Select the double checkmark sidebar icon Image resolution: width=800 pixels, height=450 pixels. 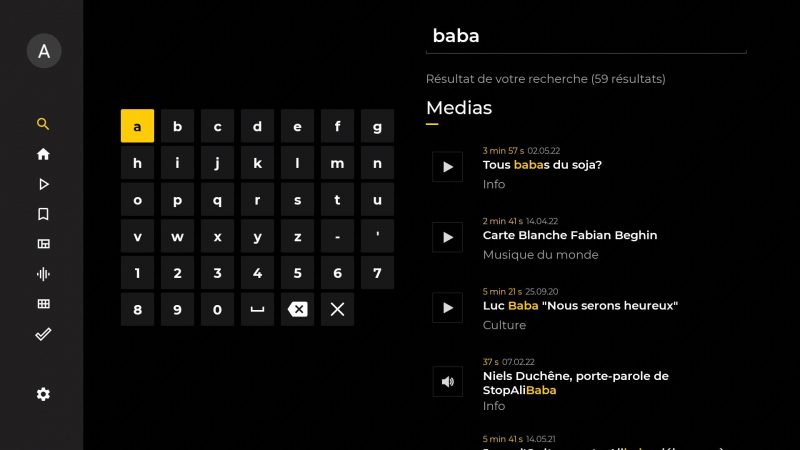(x=43, y=334)
